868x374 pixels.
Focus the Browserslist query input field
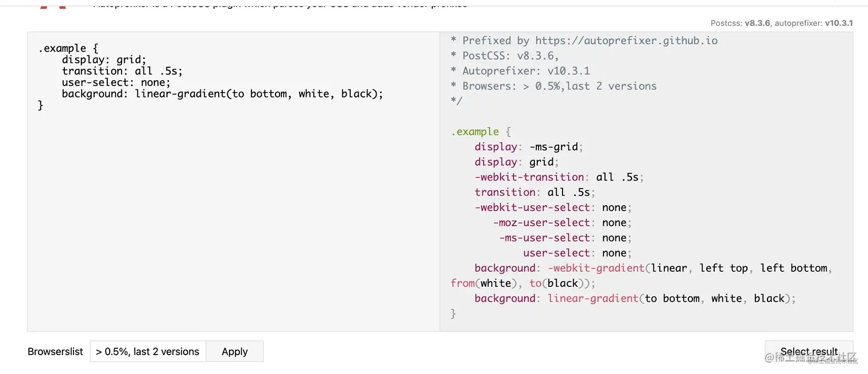coord(148,352)
